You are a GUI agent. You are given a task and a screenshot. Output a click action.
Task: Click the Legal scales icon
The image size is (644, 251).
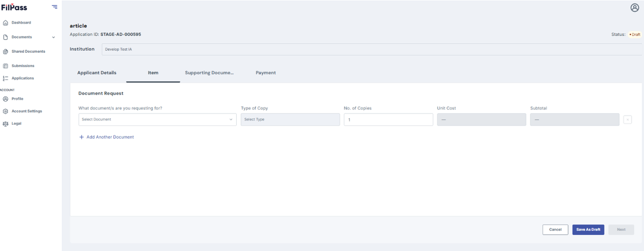click(x=5, y=124)
